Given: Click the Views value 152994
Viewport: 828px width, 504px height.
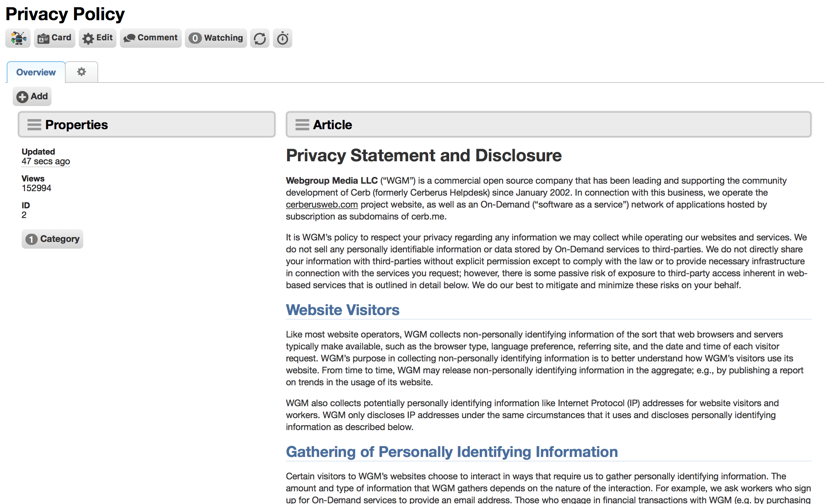Looking at the screenshot, I should click(36, 188).
